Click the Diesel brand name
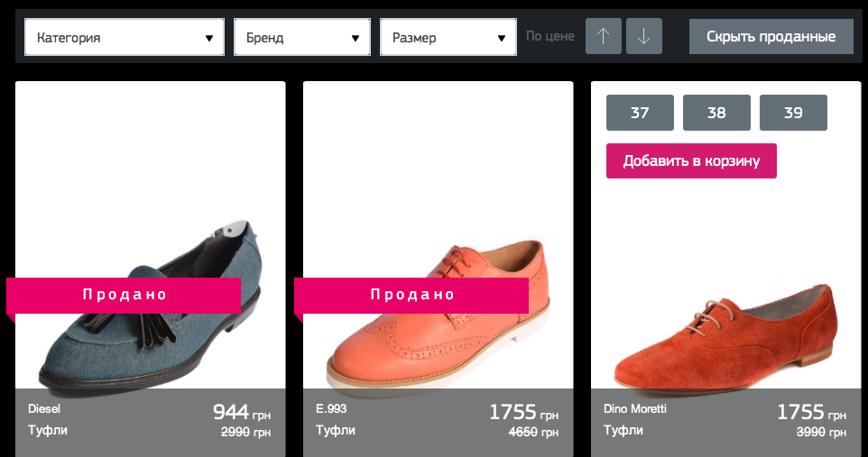The image size is (868, 457). click(44, 409)
